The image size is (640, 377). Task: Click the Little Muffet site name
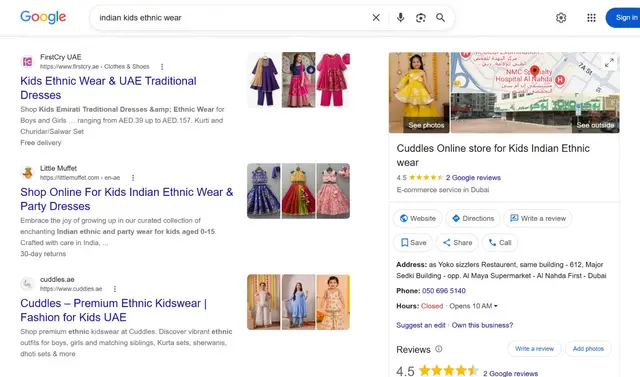(58, 168)
